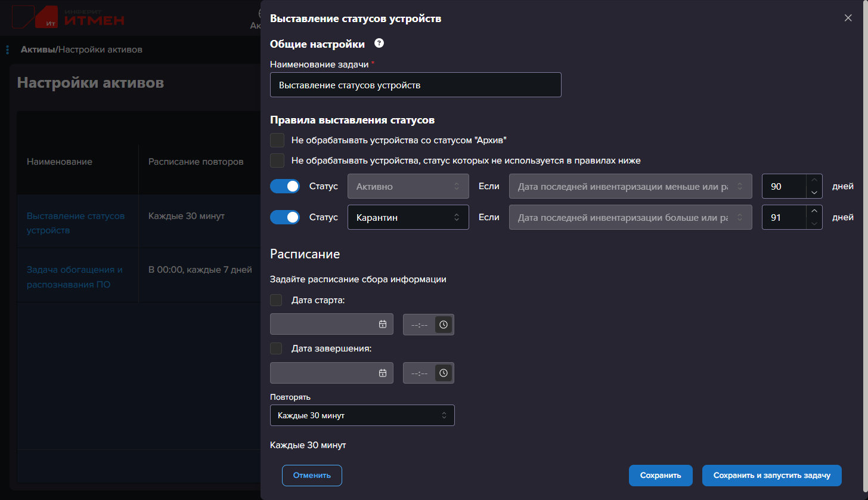This screenshot has width=868, height=500.
Task: Open the condition dropdown for Карантин rule
Action: (x=630, y=218)
